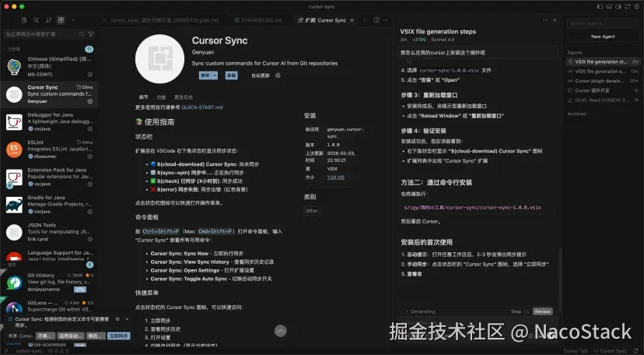Click Enable Auto notification button
The image size is (644, 355).
[x=71, y=336]
